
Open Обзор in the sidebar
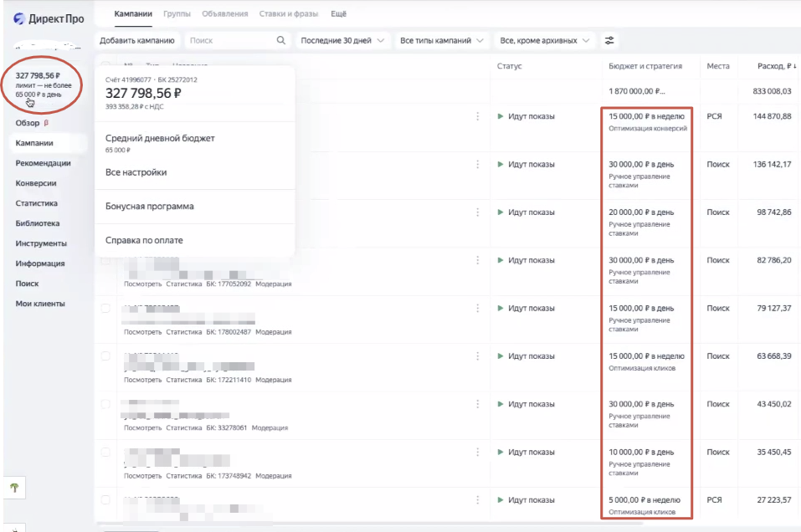pos(28,123)
